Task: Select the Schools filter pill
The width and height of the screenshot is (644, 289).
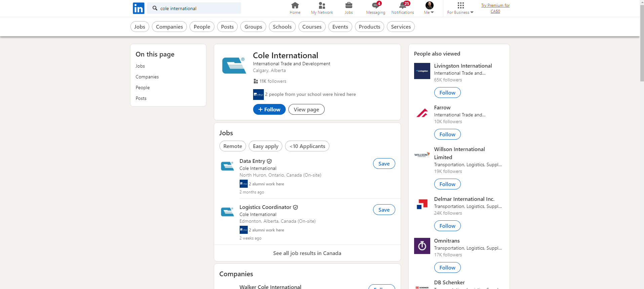Action: click(282, 27)
